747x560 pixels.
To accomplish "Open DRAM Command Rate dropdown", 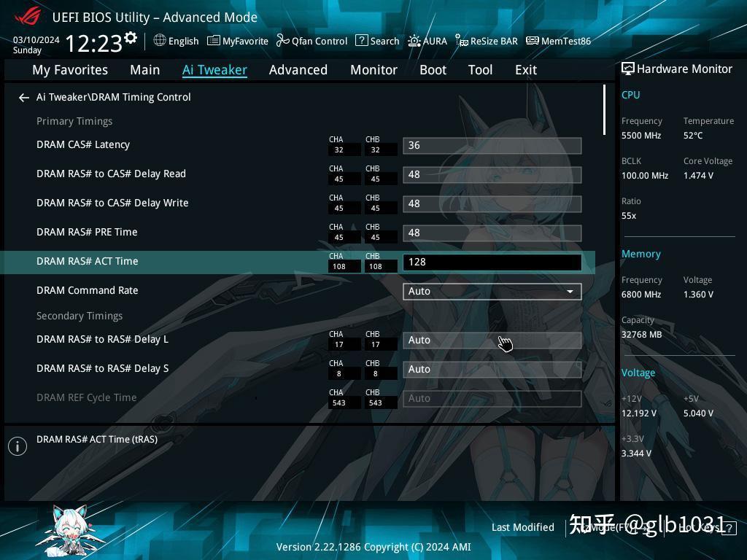I will coord(492,292).
